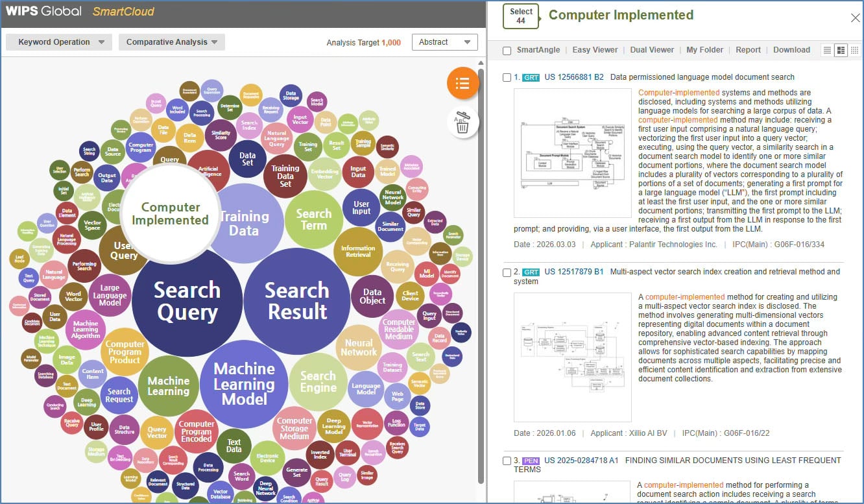The image size is (864, 504).
Task: Click the Download option
Action: [791, 50]
